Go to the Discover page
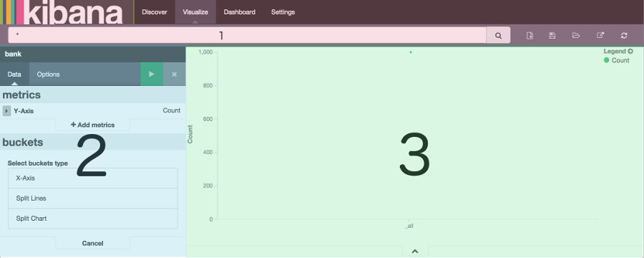The width and height of the screenshot is (644, 258). tap(155, 12)
